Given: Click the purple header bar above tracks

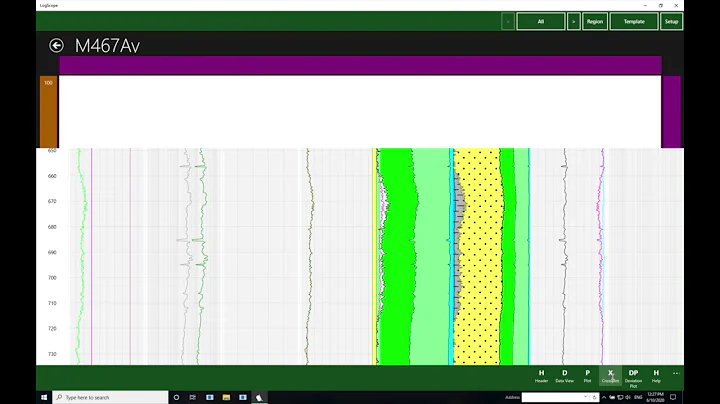Looking at the screenshot, I should click(x=360, y=65).
